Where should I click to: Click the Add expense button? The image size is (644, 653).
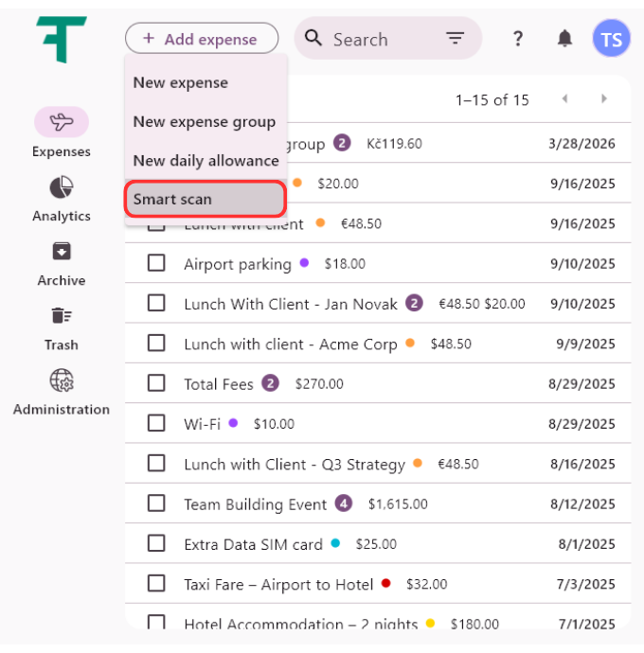point(201,39)
